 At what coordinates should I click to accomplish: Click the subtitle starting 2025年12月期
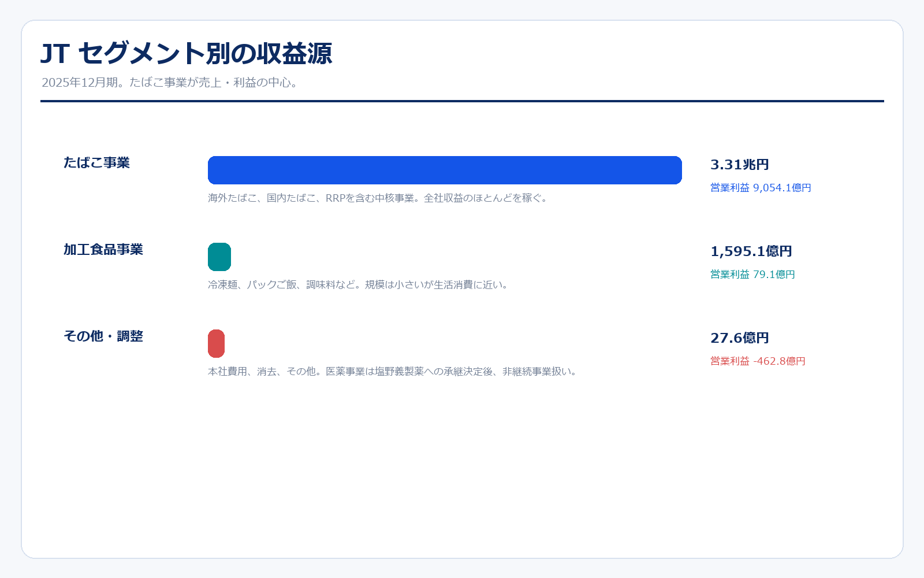170,83
